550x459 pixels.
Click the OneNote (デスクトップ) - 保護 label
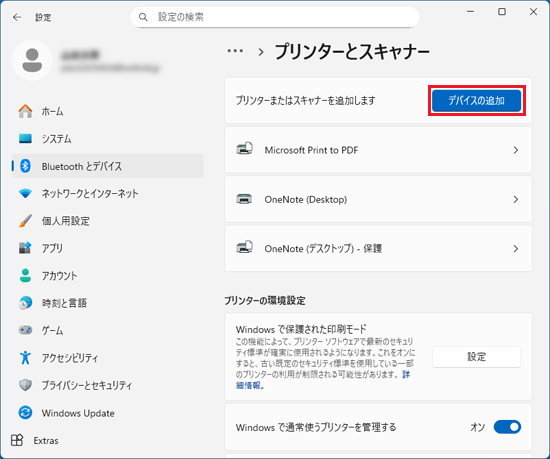323,249
